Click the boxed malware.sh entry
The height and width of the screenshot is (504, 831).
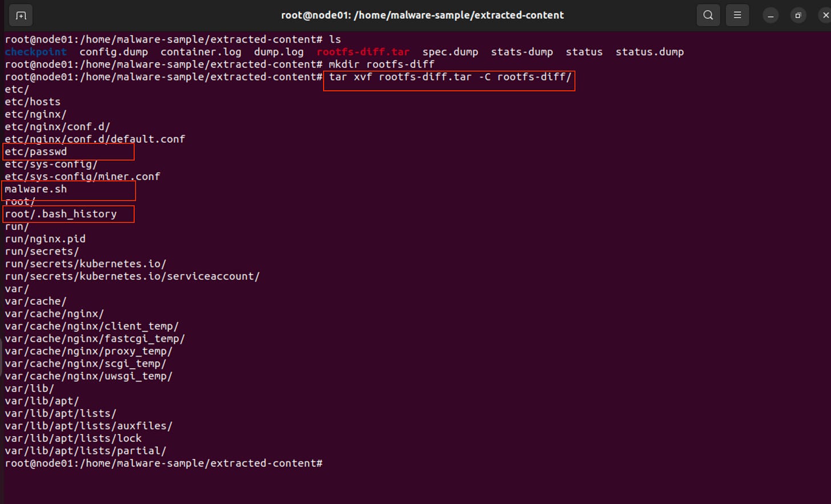(36, 189)
